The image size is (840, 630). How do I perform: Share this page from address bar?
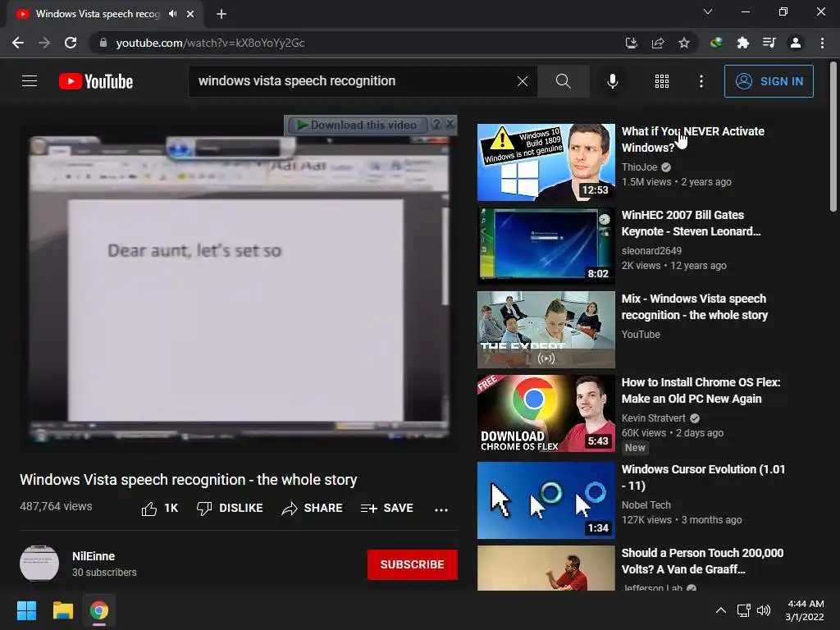tap(658, 43)
